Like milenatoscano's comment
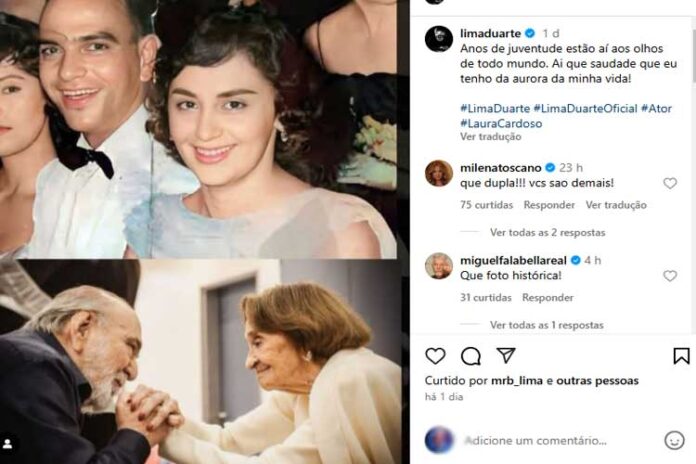 tap(670, 184)
